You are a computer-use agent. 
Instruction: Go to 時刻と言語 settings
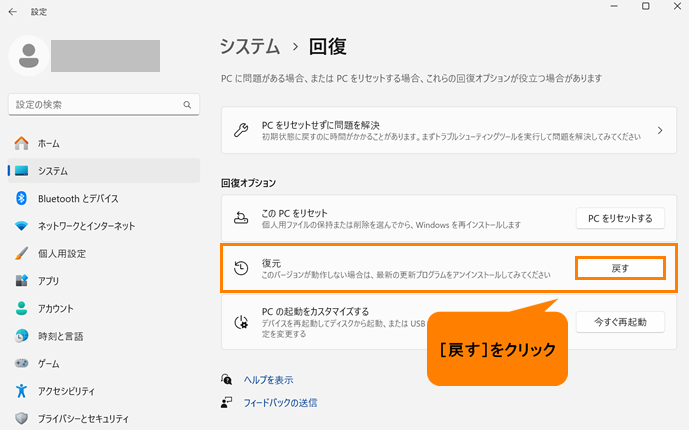pos(60,336)
